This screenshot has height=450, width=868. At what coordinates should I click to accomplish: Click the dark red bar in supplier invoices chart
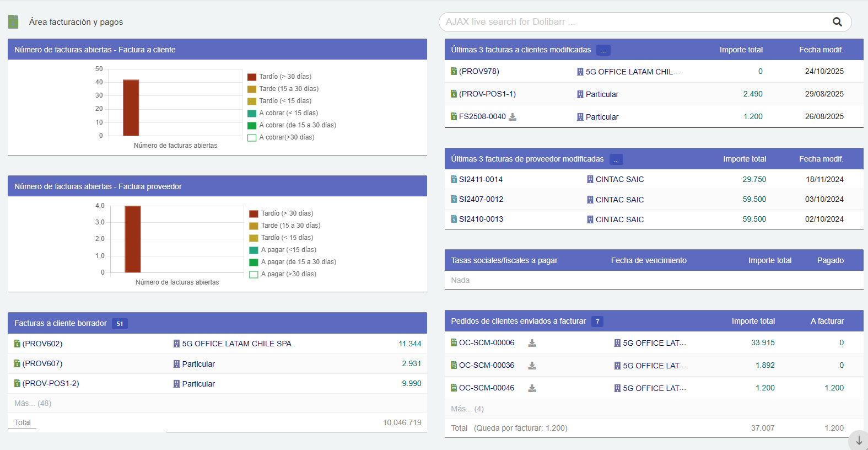tap(133, 239)
